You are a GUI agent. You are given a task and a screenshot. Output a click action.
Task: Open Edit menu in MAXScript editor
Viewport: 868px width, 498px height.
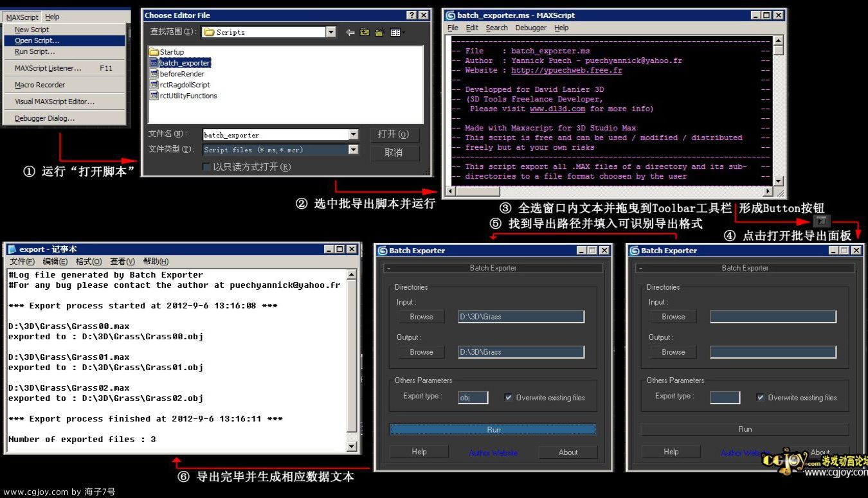tap(472, 28)
